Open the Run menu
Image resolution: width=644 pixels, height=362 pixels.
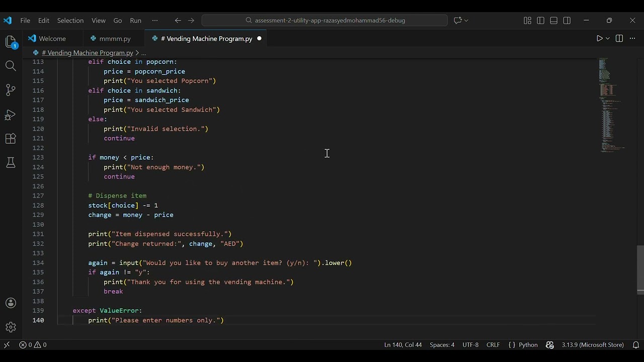135,21
